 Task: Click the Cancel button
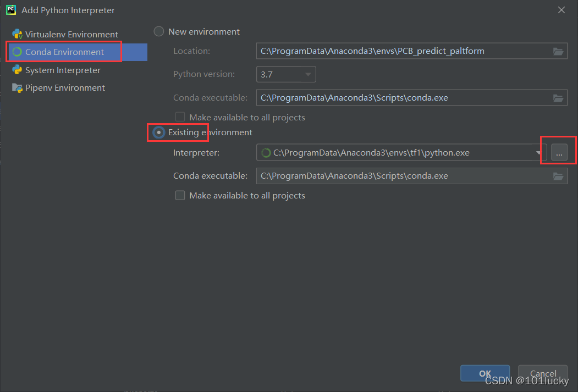543,373
